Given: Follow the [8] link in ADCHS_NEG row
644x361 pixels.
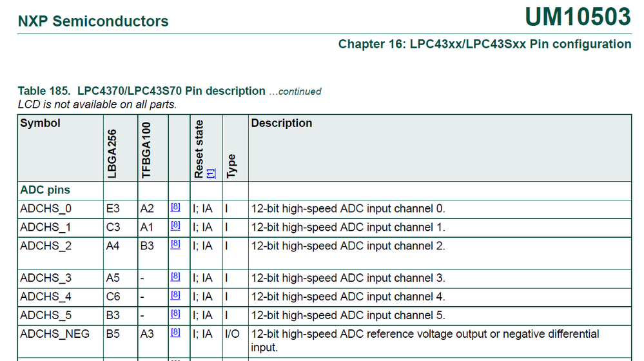Looking at the screenshot, I should [175, 333].
